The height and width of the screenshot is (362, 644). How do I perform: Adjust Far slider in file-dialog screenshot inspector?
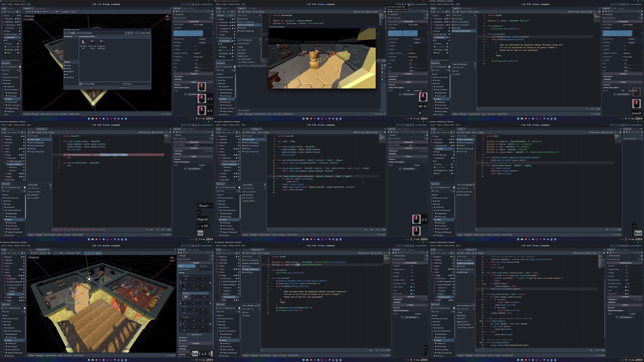pos(203,71)
